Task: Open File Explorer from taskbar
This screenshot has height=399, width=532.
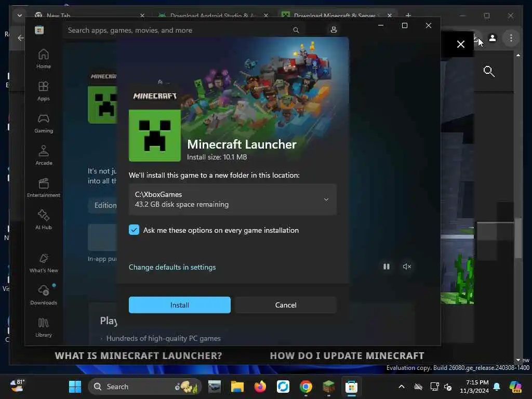Action: click(237, 387)
